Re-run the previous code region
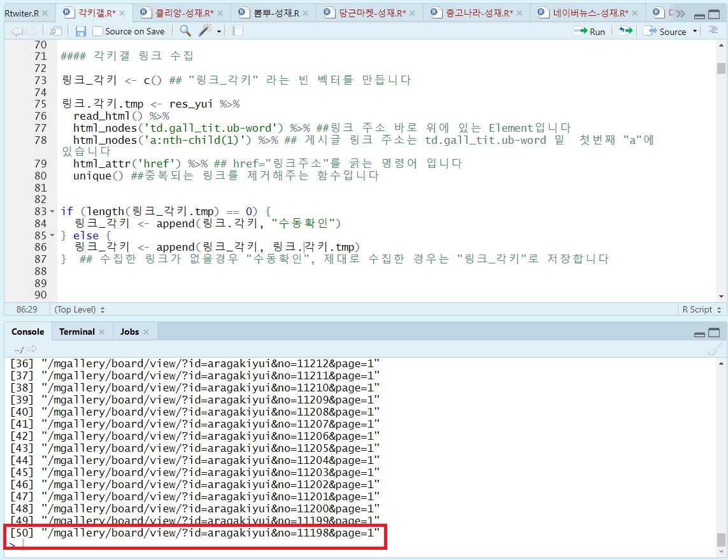 [x=626, y=31]
